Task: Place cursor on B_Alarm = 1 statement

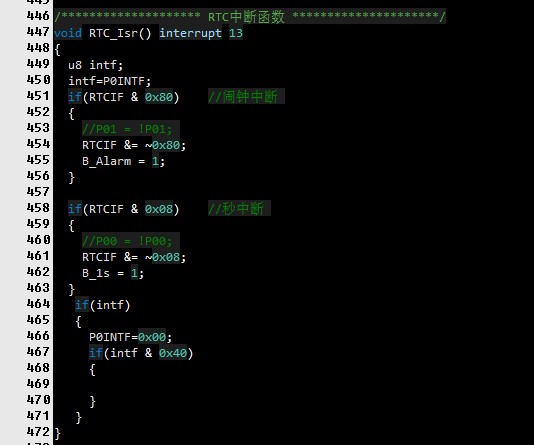Action: pos(123,161)
